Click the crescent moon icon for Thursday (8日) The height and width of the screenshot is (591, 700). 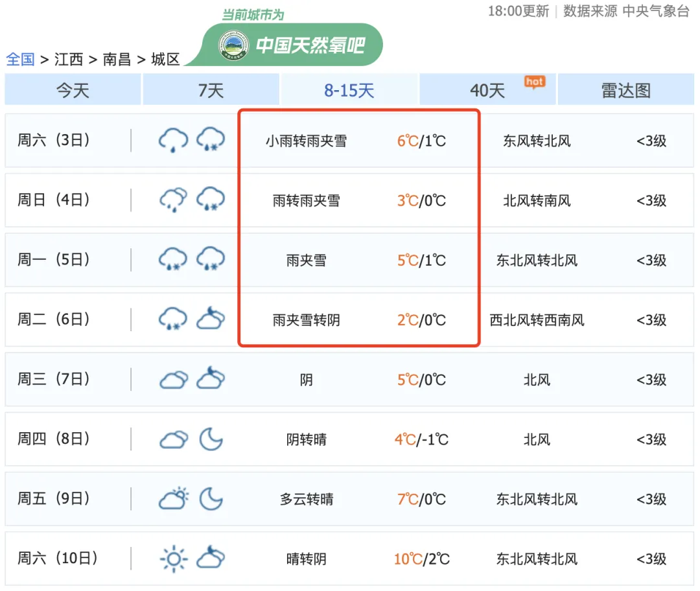point(211,439)
